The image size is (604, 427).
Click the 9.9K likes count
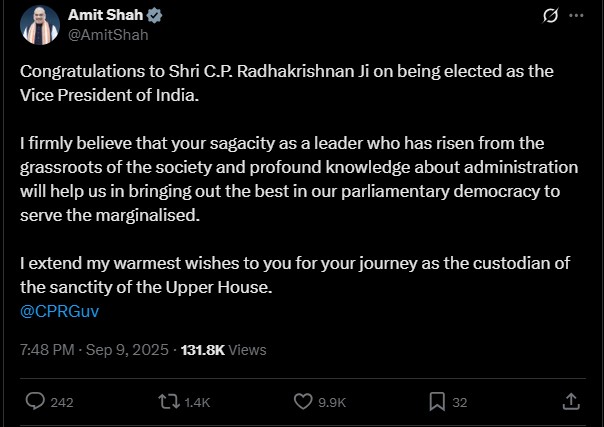pyautogui.click(x=332, y=403)
